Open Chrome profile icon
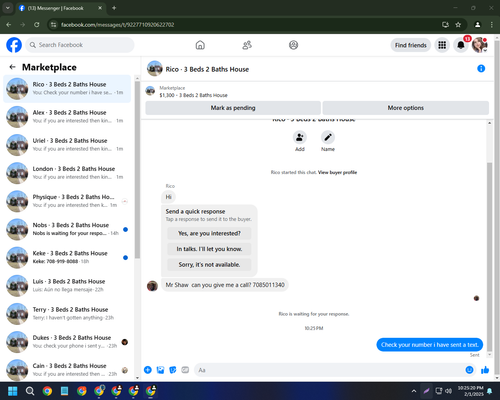This screenshot has height=400, width=500. 478,25
